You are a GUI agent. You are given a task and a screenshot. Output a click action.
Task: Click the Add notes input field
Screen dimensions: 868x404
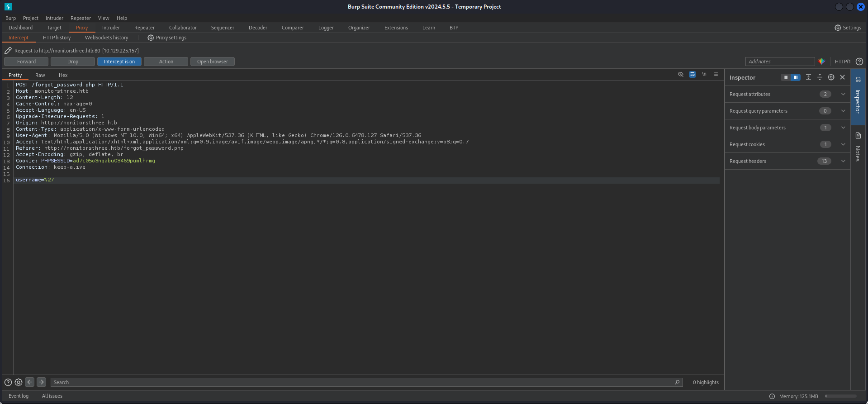[x=779, y=62]
